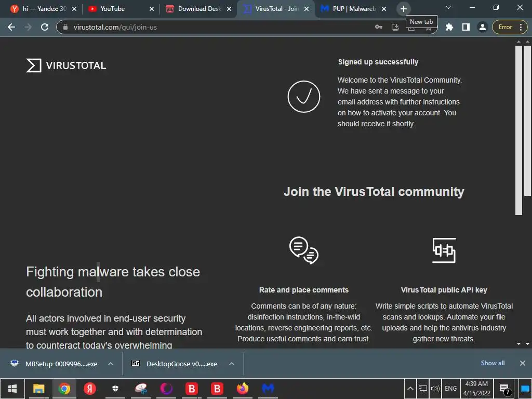Open the purple ring taskbar icon
The width and height of the screenshot is (532, 399).
pyautogui.click(x=166, y=389)
